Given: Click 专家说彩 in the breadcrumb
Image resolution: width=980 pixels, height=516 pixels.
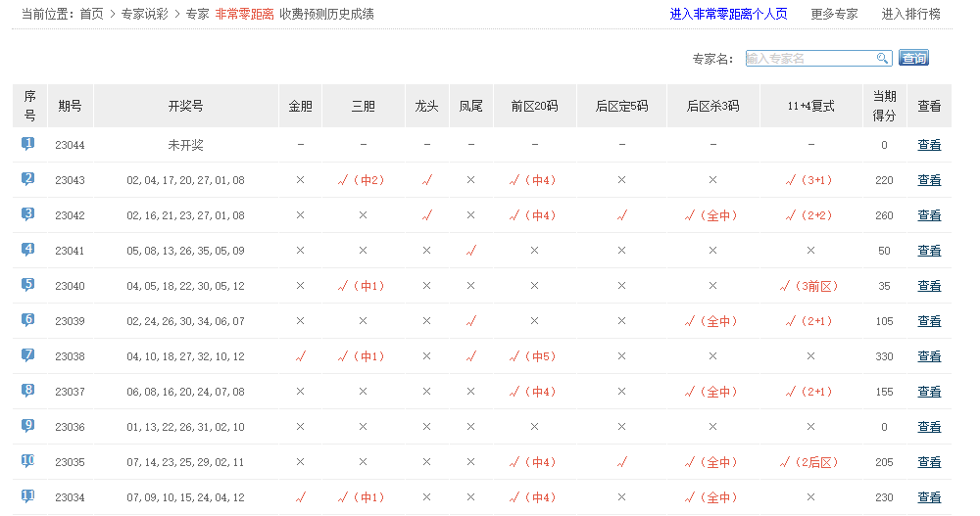Looking at the screenshot, I should click(x=144, y=14).
